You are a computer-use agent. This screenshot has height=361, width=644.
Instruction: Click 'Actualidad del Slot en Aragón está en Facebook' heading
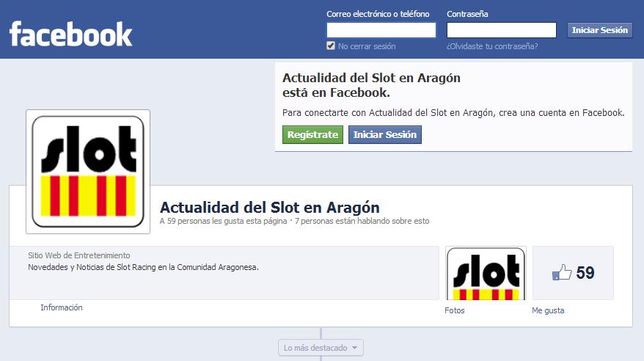[371, 85]
